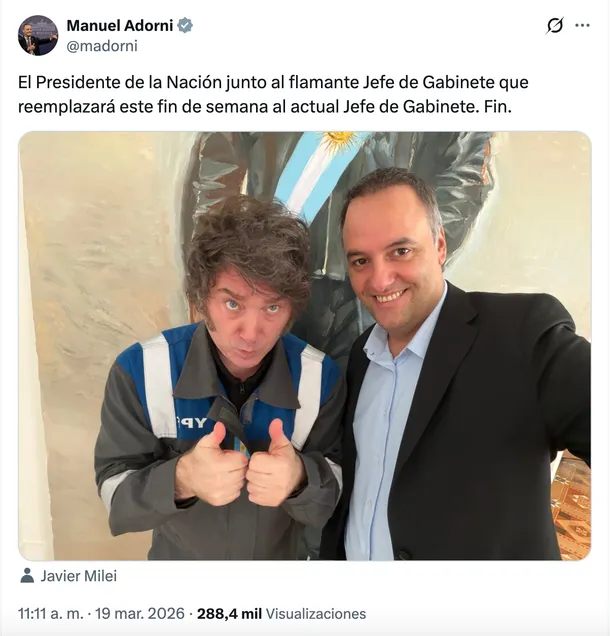Open Manuel Adorni's profile avatar
610x636 pixels.
coord(38,35)
